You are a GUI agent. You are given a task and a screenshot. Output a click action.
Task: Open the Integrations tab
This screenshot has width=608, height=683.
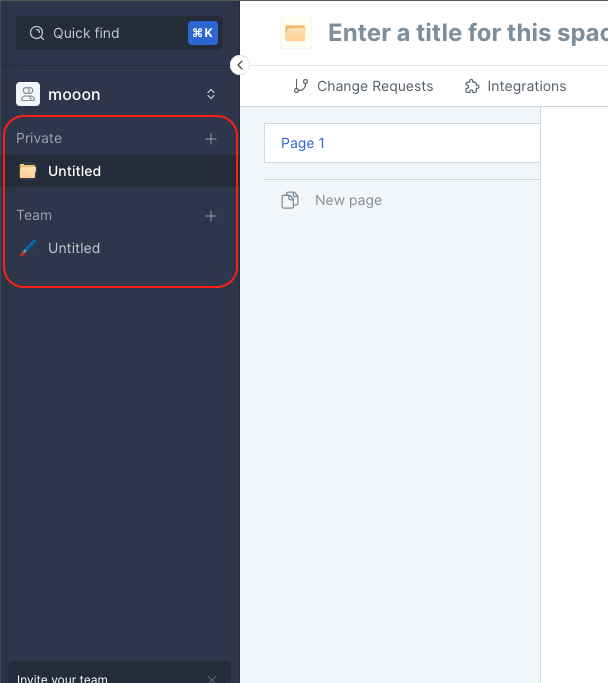(x=515, y=86)
